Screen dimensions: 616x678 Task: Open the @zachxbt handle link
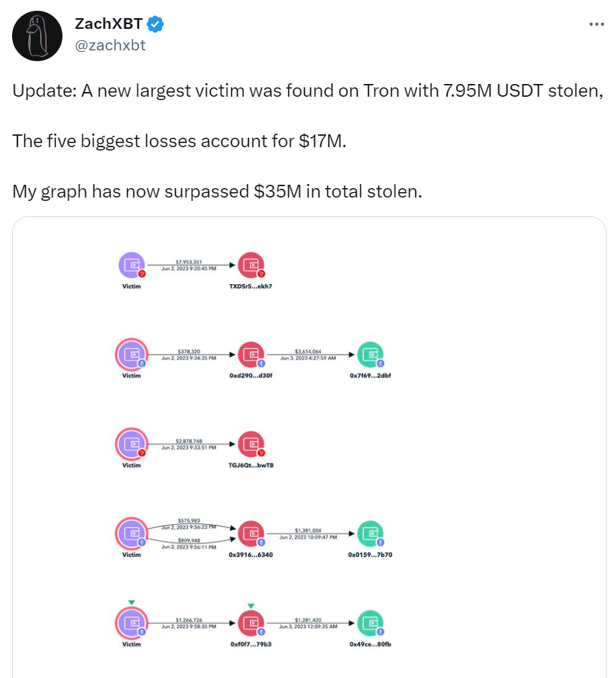coord(110,45)
